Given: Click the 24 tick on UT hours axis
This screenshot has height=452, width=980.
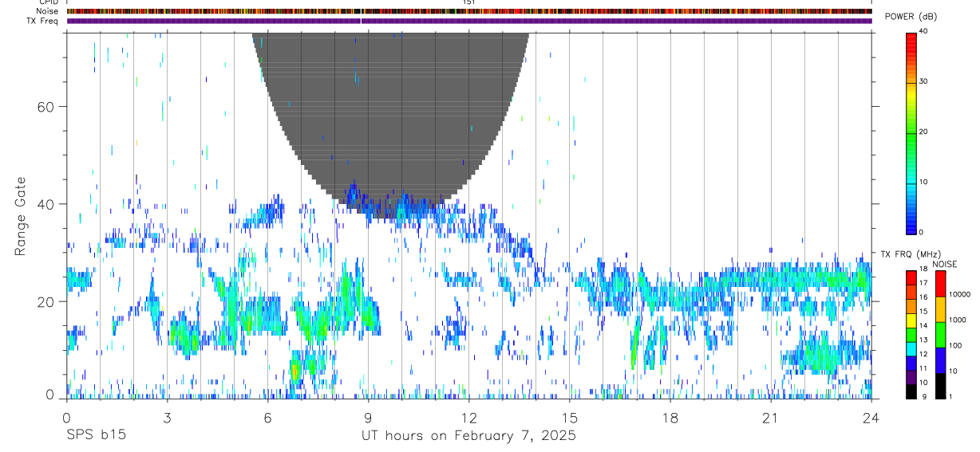Looking at the screenshot, I should coord(871,418).
